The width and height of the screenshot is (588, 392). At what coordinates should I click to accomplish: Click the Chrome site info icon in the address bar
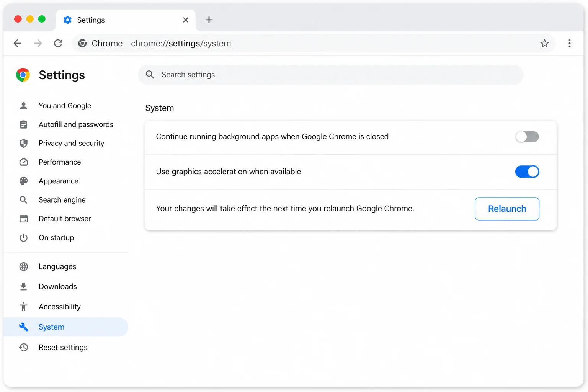point(82,43)
